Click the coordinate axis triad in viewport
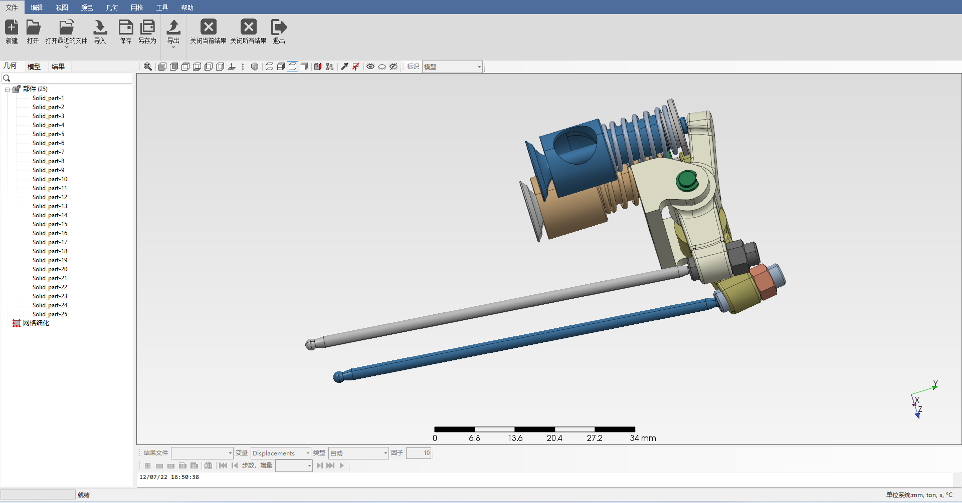 pos(923,399)
